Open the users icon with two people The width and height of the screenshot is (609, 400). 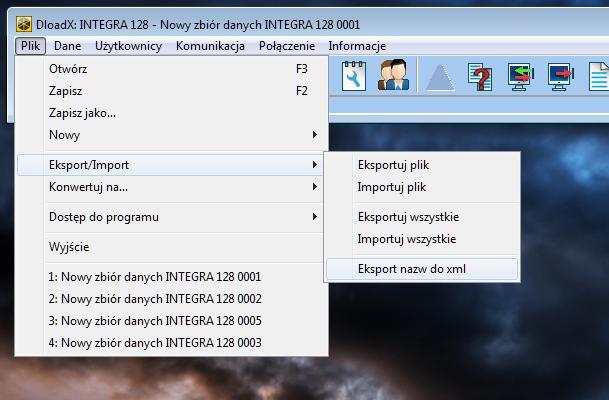393,75
